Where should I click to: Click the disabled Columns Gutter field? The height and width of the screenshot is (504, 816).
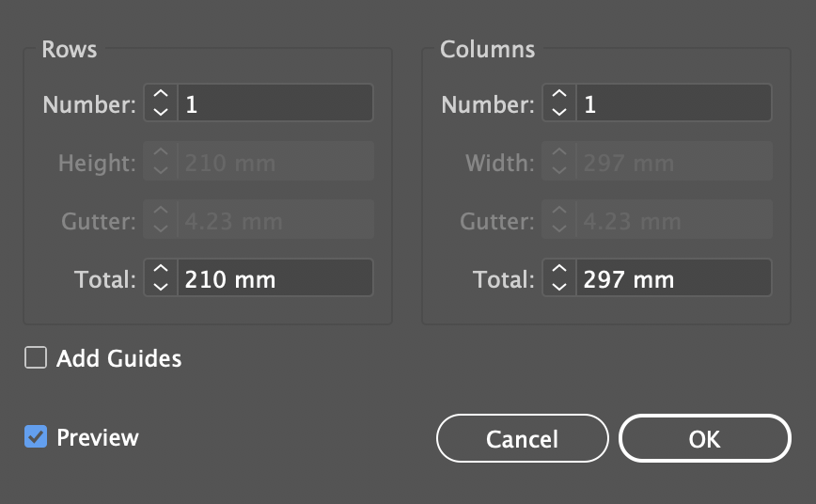click(x=673, y=220)
